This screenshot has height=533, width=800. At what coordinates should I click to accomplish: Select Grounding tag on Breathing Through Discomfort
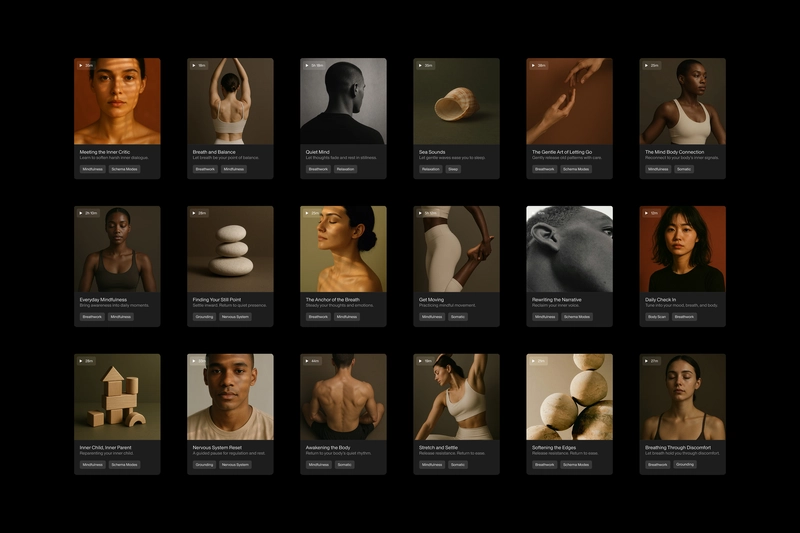685,465
